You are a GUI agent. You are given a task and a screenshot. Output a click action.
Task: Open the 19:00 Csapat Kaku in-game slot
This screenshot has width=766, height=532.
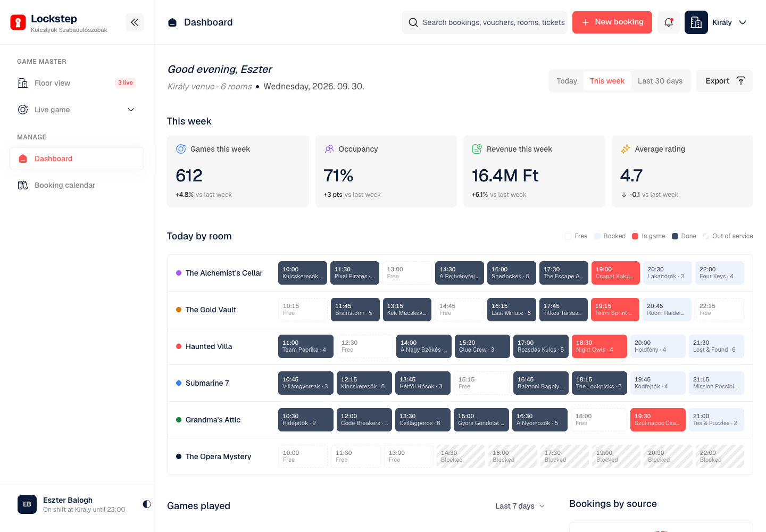click(615, 273)
